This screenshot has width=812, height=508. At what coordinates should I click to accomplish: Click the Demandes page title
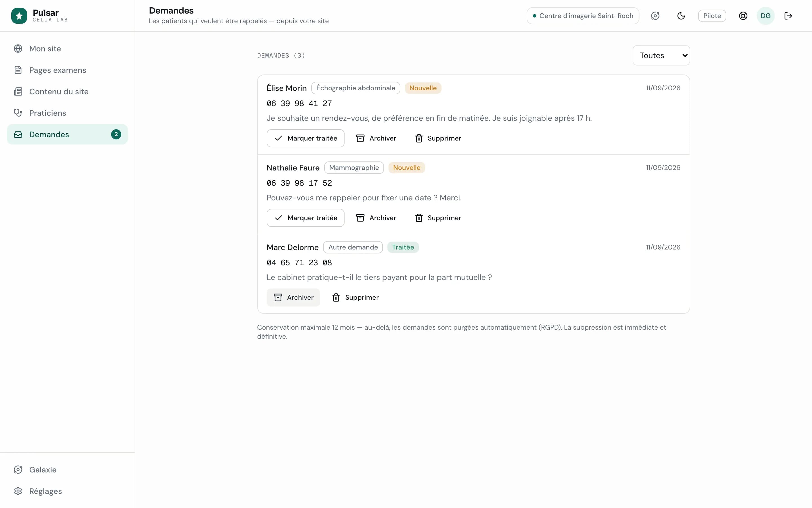point(171,10)
